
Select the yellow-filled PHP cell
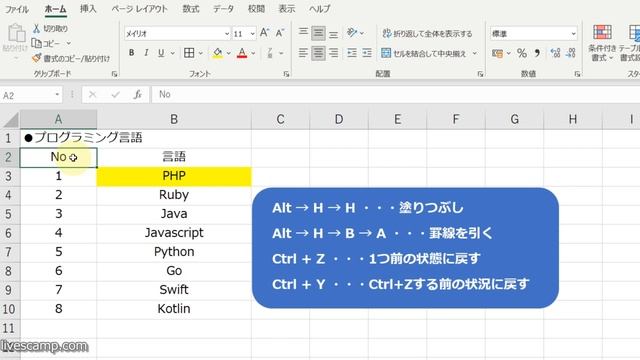coord(174,176)
